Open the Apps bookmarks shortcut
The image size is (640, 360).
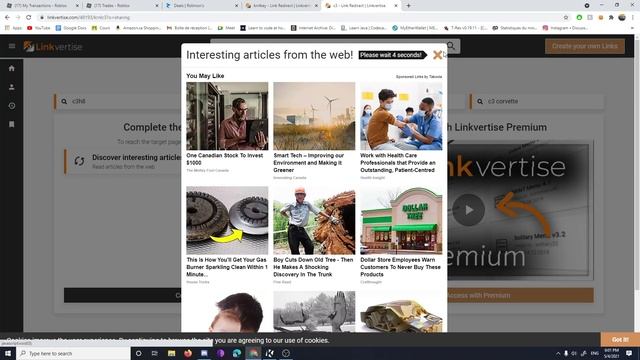click(x=13, y=28)
